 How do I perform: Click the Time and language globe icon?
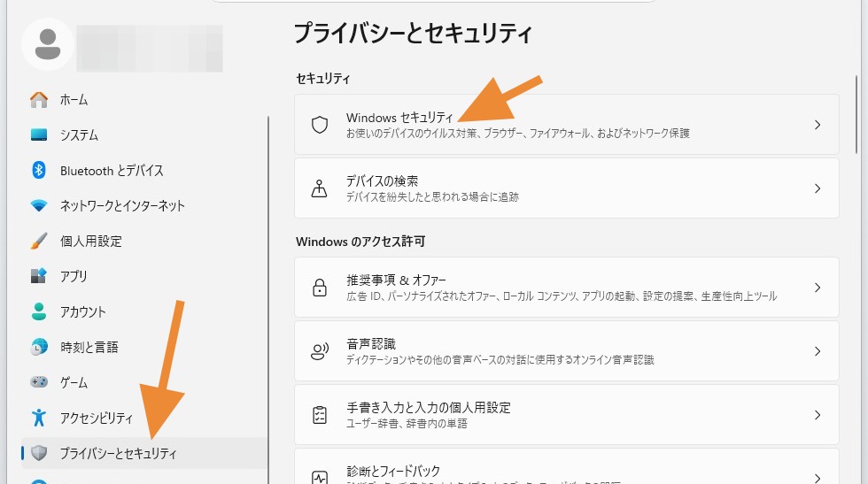(39, 347)
